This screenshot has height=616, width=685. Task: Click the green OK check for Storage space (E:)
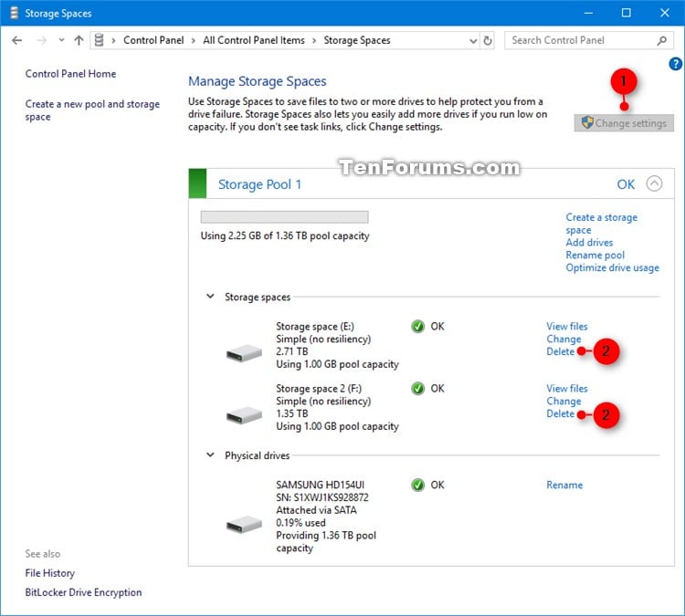pyautogui.click(x=417, y=326)
